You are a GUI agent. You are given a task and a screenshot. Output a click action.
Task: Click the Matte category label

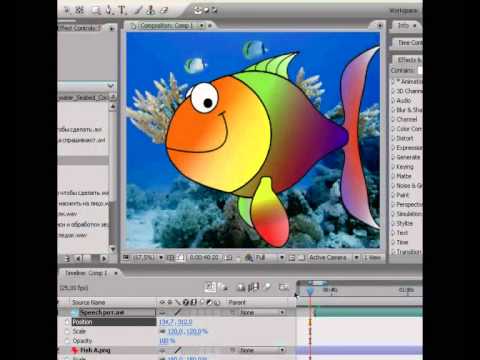pyautogui.click(x=404, y=176)
